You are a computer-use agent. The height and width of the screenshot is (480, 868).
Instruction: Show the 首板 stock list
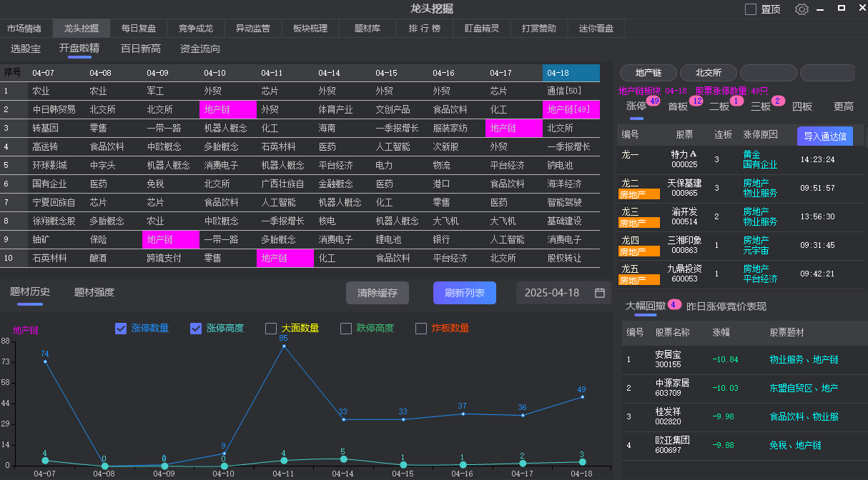677,106
